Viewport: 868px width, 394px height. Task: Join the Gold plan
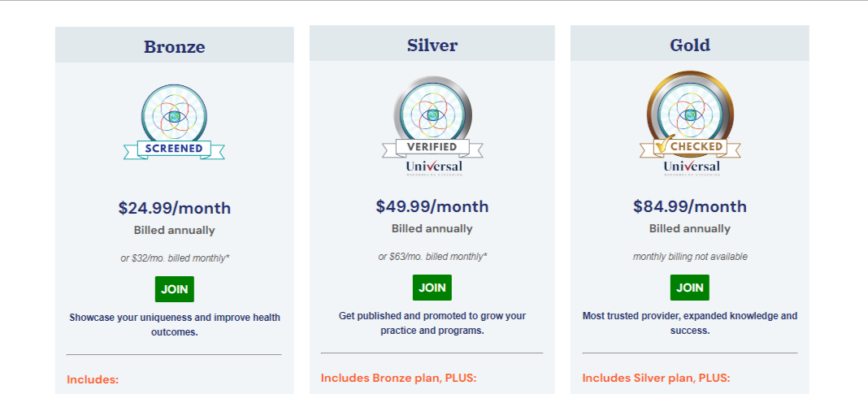pyautogui.click(x=690, y=288)
